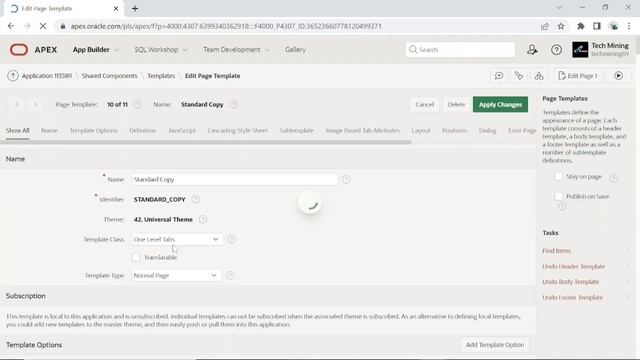Click the browser bookmark star icon
This screenshot has height=360, width=640.
(x=561, y=26)
